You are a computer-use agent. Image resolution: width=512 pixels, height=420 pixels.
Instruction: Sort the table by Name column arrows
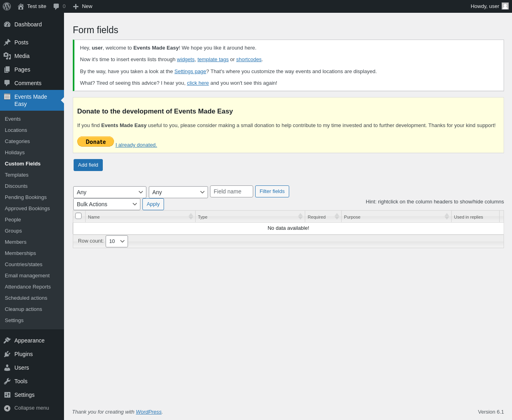[191, 216]
